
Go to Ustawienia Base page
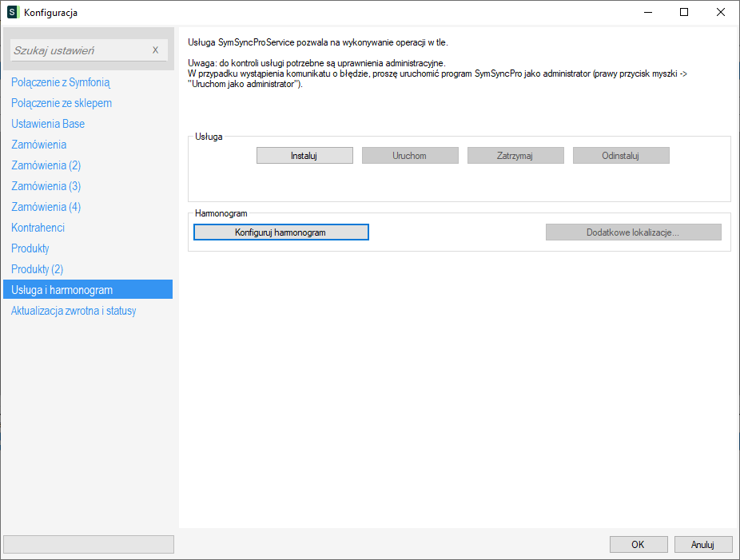pyautogui.click(x=48, y=124)
